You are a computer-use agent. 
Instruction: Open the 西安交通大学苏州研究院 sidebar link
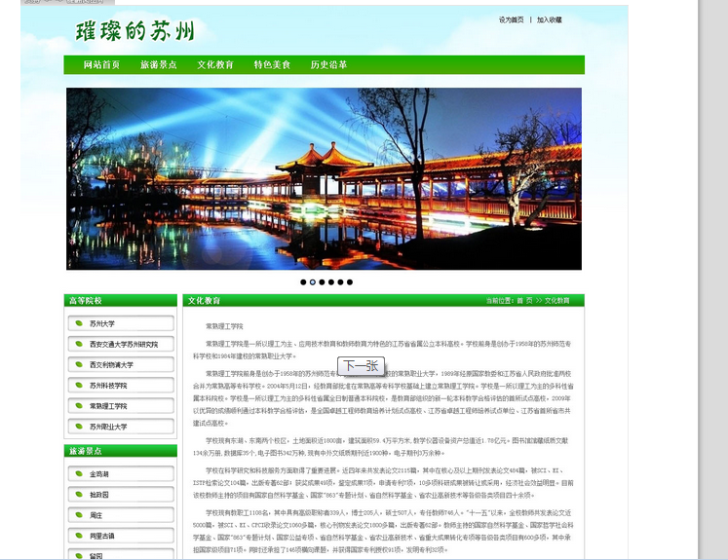point(123,344)
